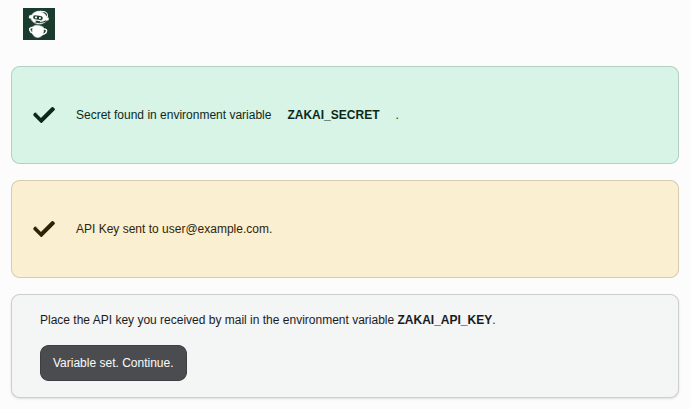Click the 'API Key sent to' message text

tap(117, 229)
